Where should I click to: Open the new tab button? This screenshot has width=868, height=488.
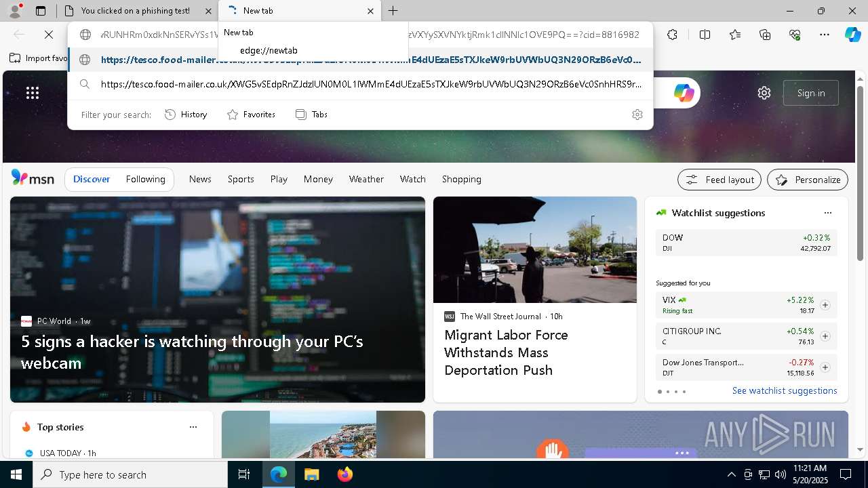coord(393,11)
